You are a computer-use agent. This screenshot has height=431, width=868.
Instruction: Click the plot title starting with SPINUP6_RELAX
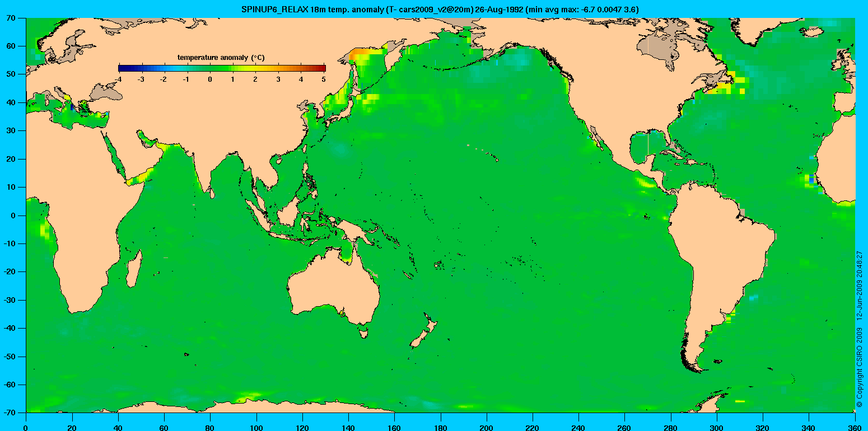tap(440, 10)
